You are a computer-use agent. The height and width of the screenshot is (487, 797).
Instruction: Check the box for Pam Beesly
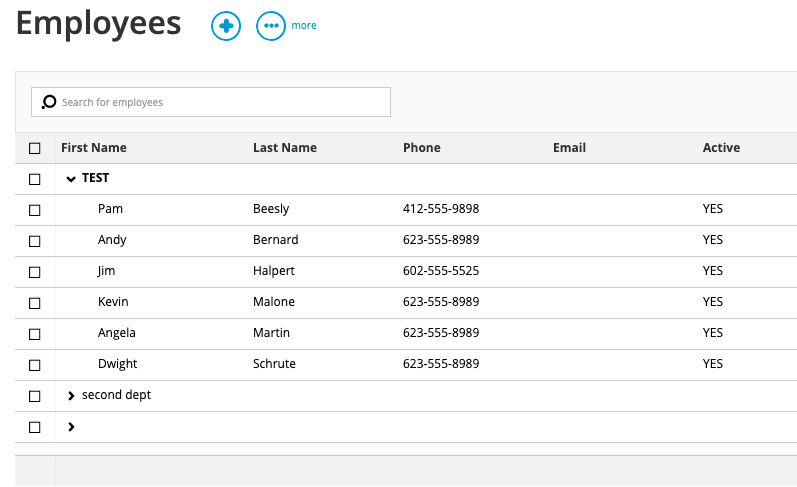pos(35,210)
